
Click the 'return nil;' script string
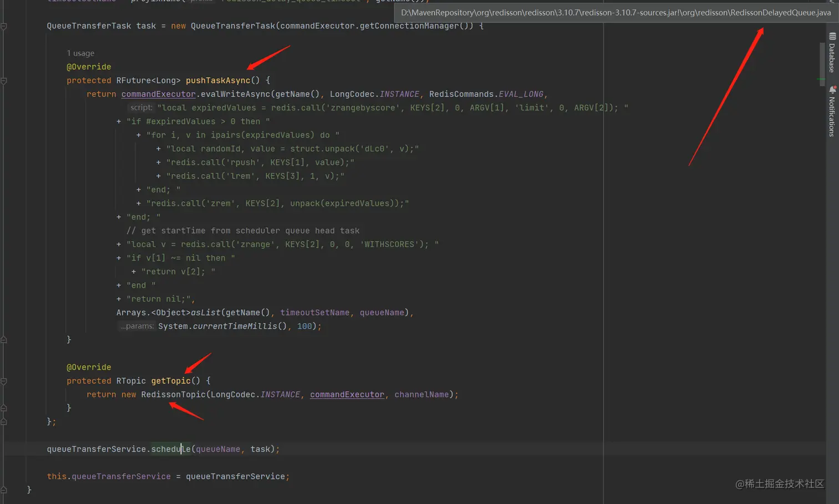click(159, 299)
